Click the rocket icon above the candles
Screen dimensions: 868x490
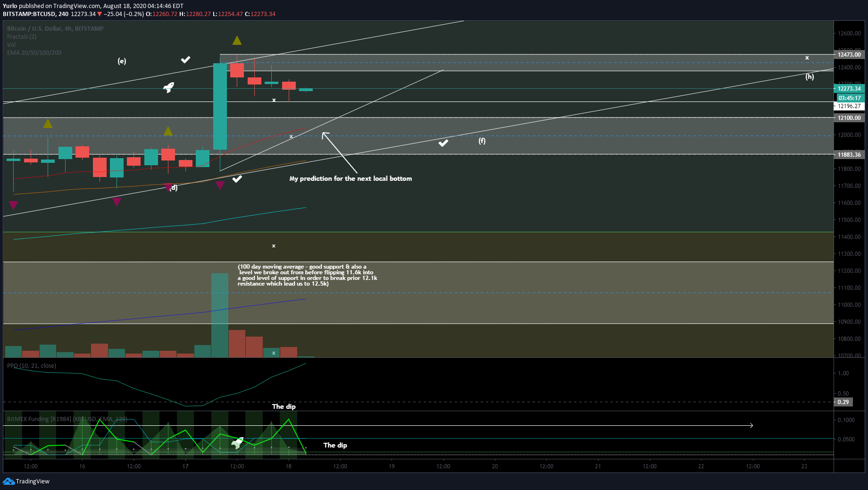169,87
